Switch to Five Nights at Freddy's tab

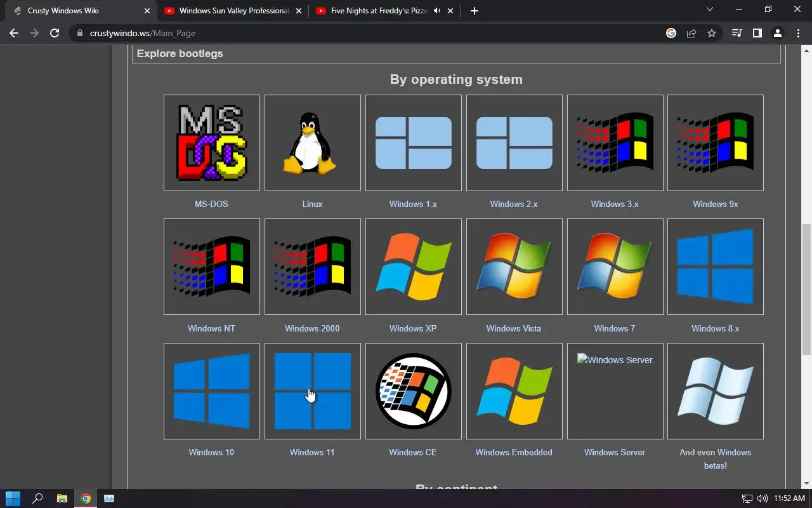pos(384,11)
